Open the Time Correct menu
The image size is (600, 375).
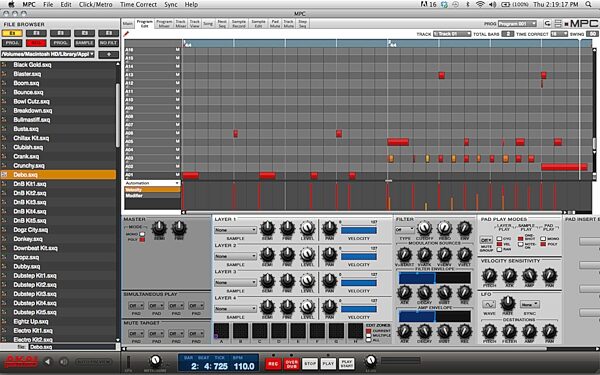[139, 4]
